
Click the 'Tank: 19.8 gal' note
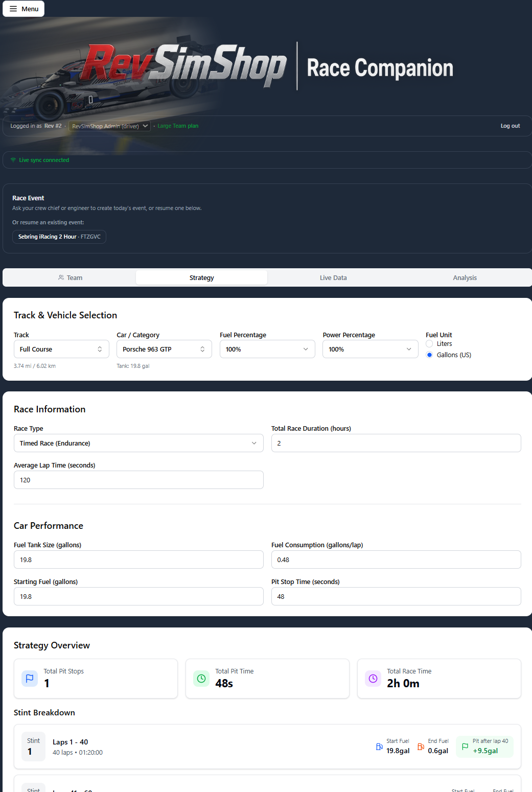pyautogui.click(x=133, y=366)
